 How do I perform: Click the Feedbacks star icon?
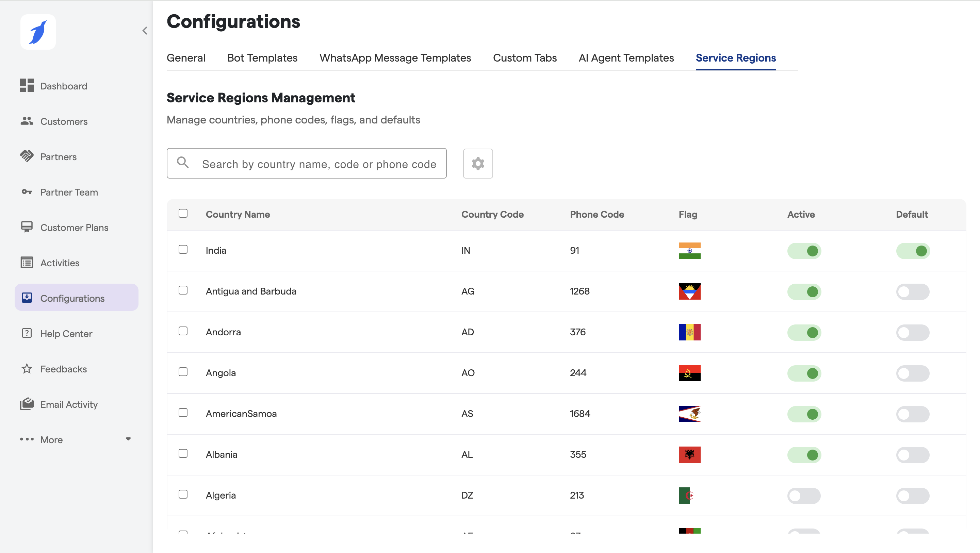(27, 369)
